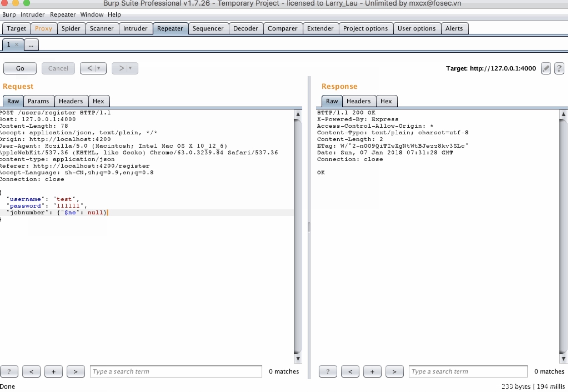Click request pane scroll up arrow

[x=298, y=114]
